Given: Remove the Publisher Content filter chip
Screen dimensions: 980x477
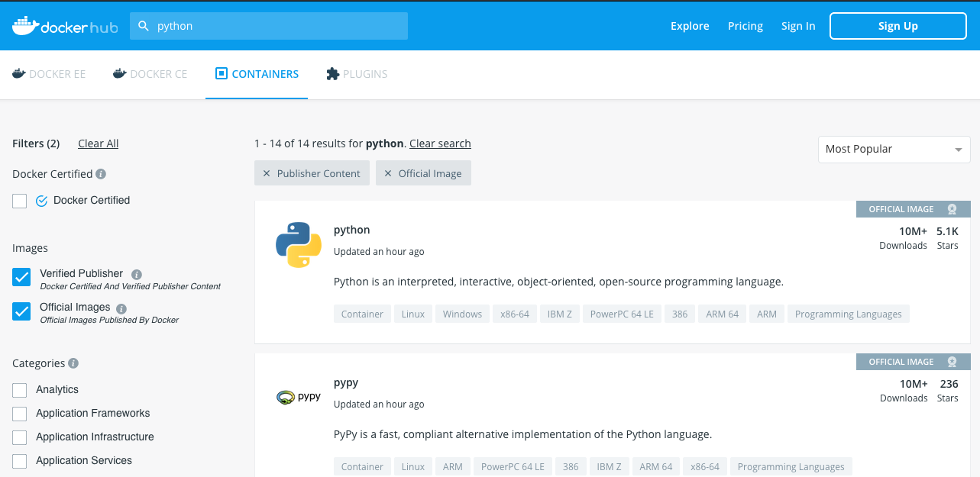Looking at the screenshot, I should (266, 173).
